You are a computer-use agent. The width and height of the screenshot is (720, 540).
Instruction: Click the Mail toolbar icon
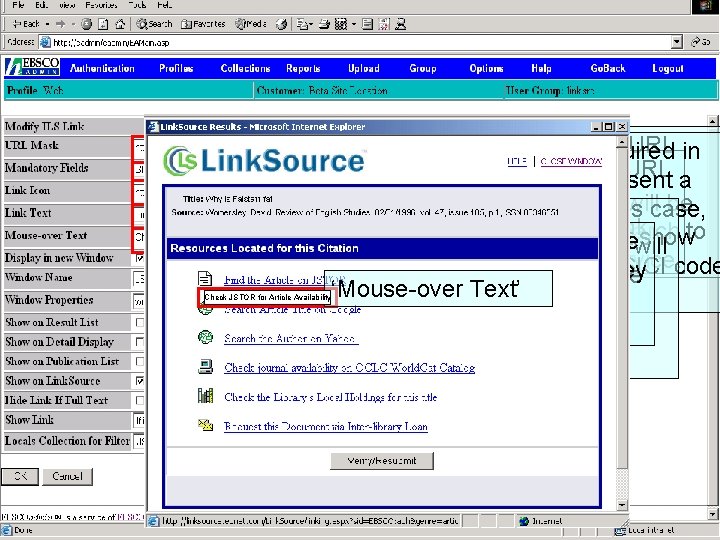click(x=302, y=24)
